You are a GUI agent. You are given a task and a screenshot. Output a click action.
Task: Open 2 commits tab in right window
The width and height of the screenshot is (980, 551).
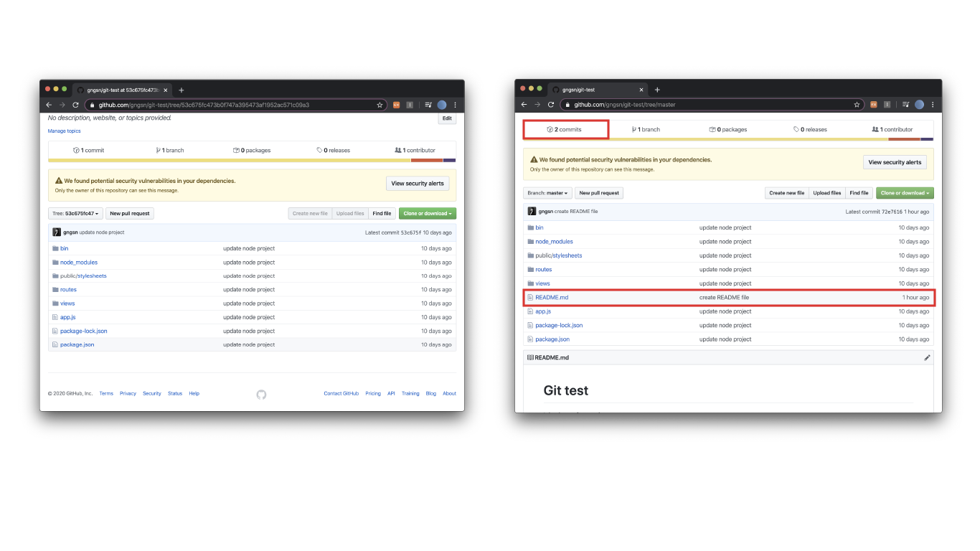564,130
